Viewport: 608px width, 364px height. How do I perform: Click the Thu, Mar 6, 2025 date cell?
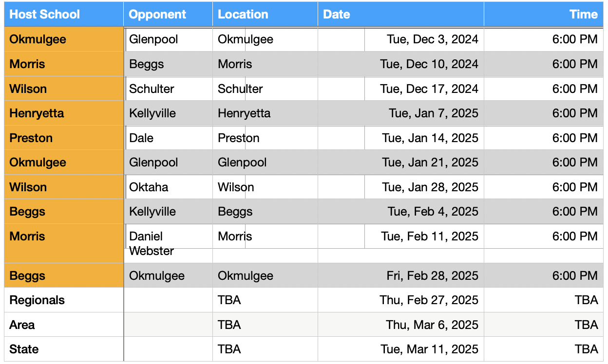[401, 325]
